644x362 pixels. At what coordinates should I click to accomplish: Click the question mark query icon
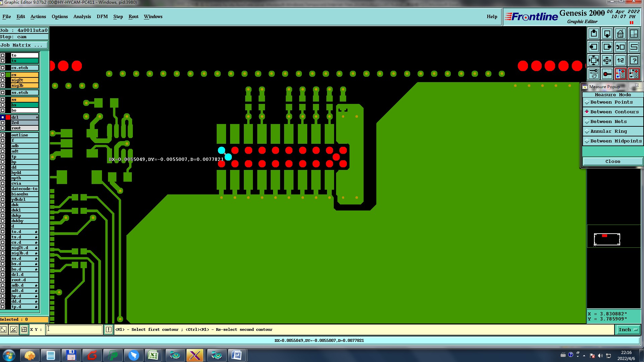pyautogui.click(x=634, y=60)
